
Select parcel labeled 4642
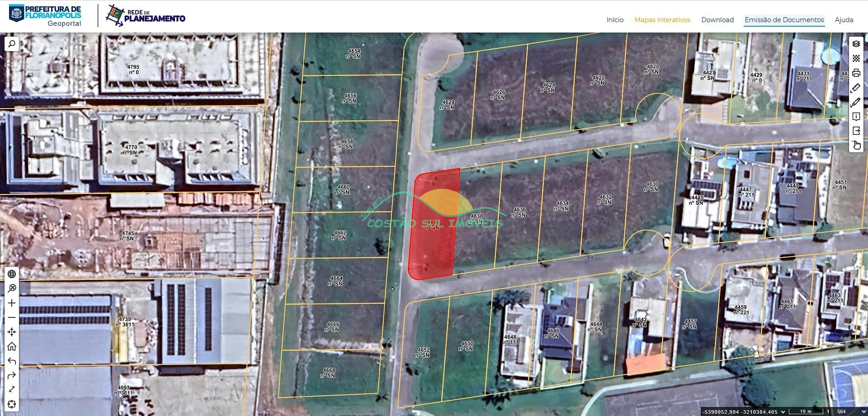pyautogui.click(x=640, y=322)
